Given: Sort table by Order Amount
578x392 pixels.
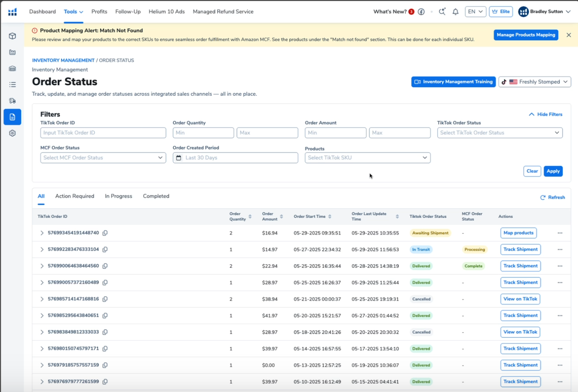Looking at the screenshot, I should pos(281,217).
